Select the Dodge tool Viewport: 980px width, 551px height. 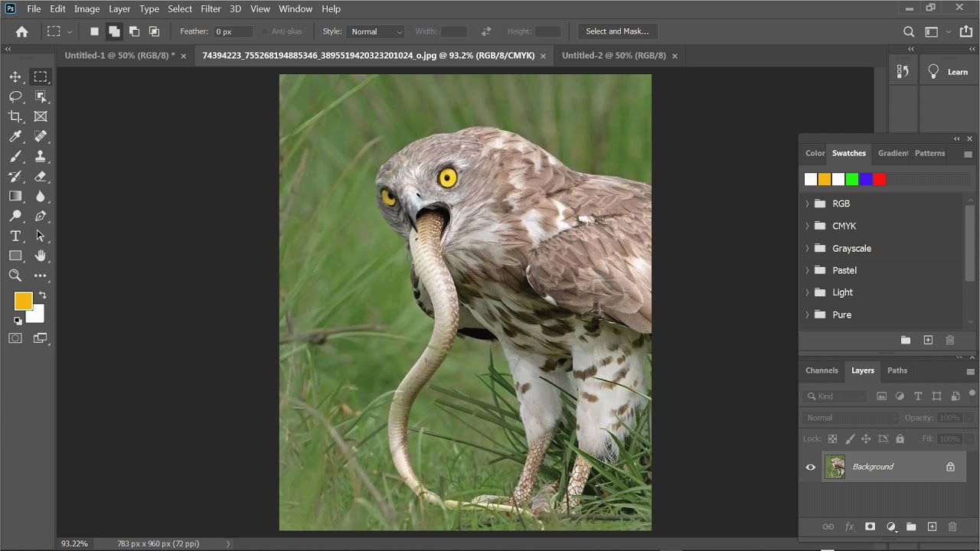pyautogui.click(x=15, y=216)
